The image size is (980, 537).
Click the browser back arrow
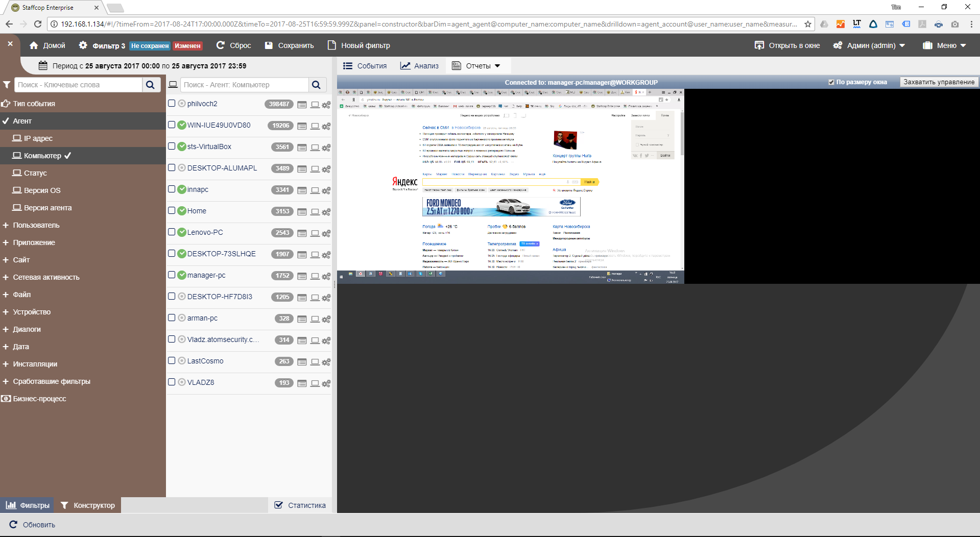pyautogui.click(x=9, y=24)
